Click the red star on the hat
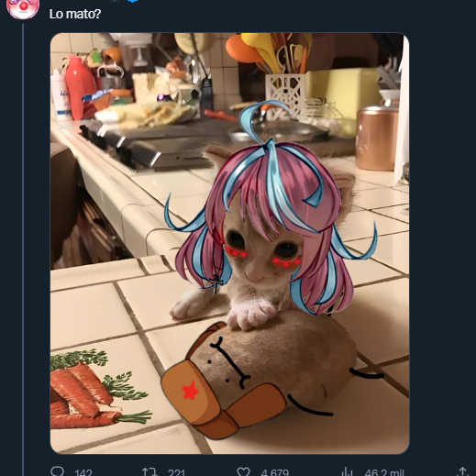 point(190,391)
